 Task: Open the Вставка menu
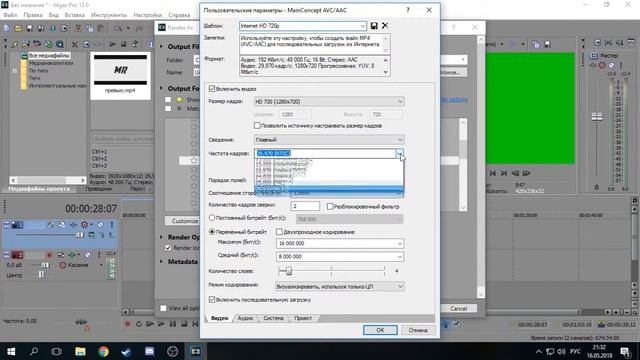pyautogui.click(x=75, y=15)
